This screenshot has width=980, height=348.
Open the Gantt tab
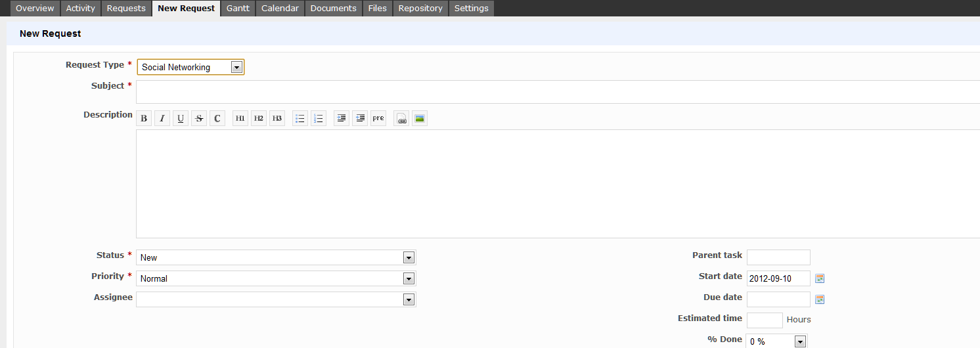tap(238, 9)
